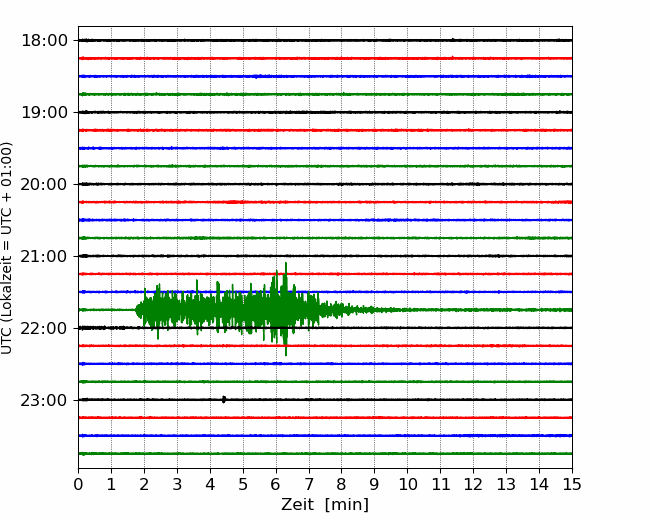Select the x-axis tick label 14
The width and height of the screenshot is (650, 520).
tap(539, 484)
